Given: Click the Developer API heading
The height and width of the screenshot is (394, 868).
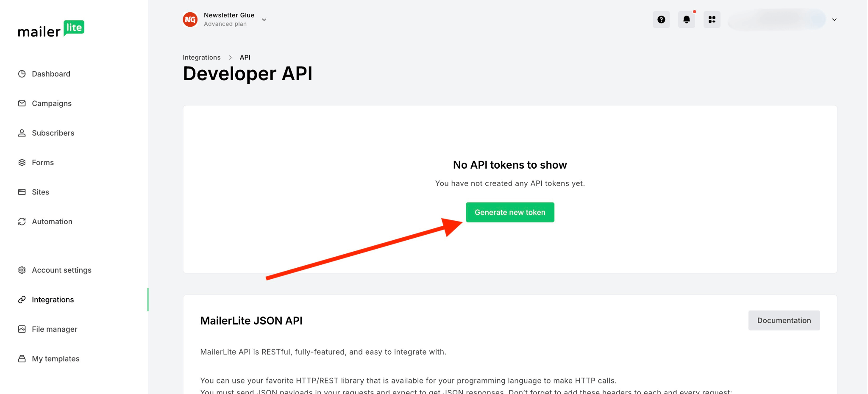Looking at the screenshot, I should tap(248, 74).
